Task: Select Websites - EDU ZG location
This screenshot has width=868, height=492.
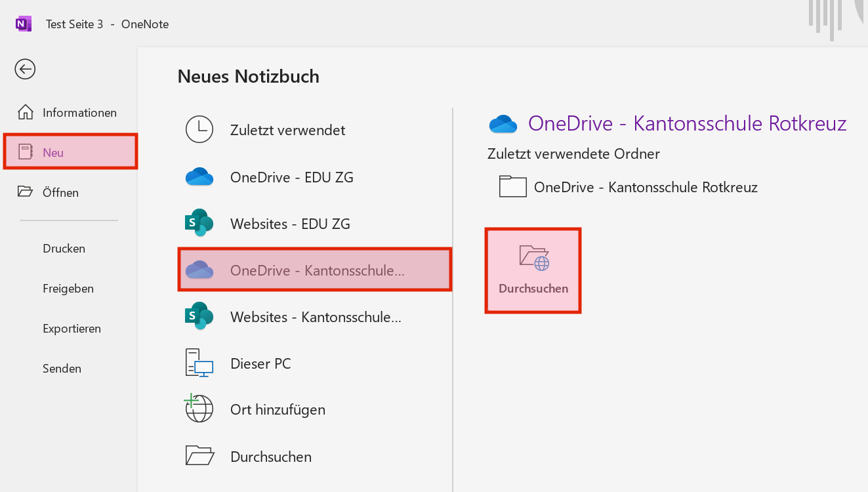Action: coord(315,224)
